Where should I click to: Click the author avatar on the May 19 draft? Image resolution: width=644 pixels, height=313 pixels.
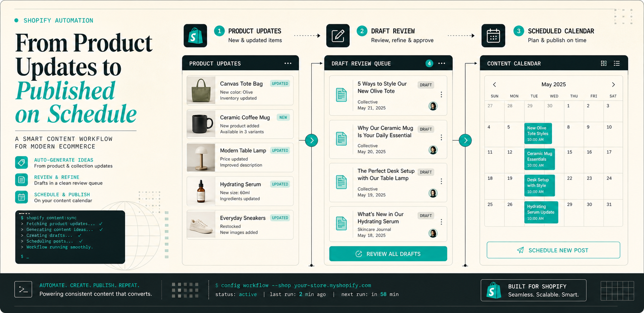[433, 193]
